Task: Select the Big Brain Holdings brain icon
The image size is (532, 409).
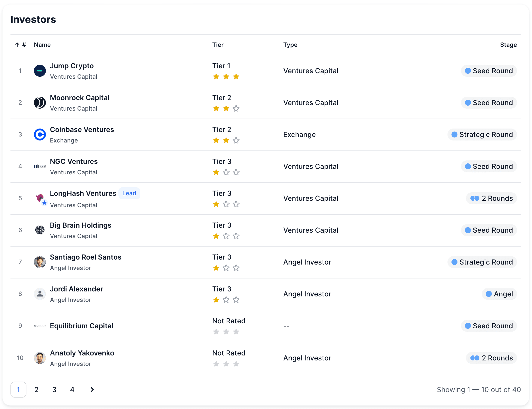Action: point(40,230)
